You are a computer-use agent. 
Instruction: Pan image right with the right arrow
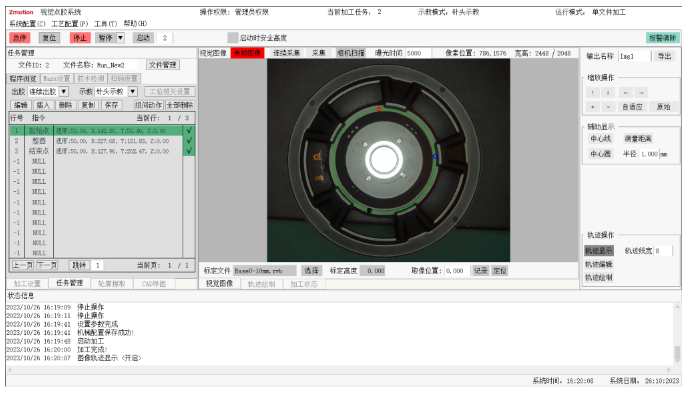(641, 93)
